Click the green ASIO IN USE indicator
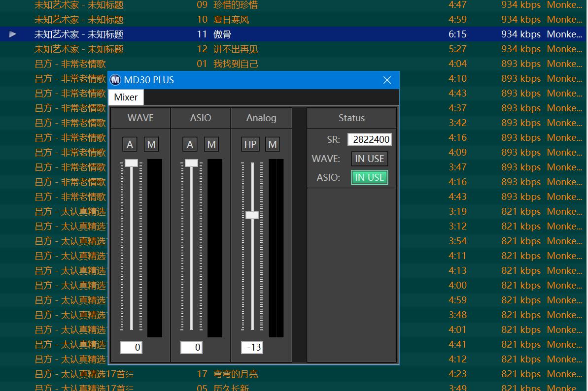The image size is (588, 391). click(370, 177)
